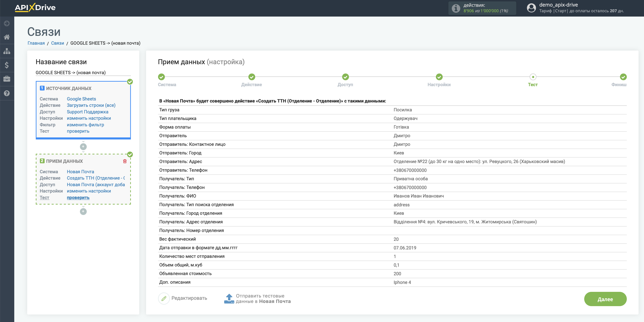This screenshot has width=644, height=322.
Task: Click the Приватна особа value
Action: point(411,179)
